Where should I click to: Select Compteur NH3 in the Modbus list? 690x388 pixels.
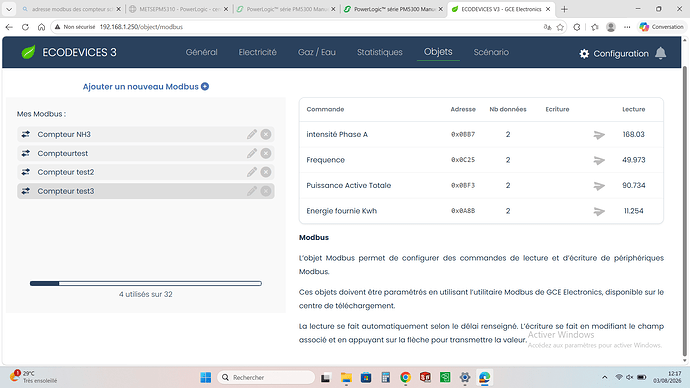[146, 134]
